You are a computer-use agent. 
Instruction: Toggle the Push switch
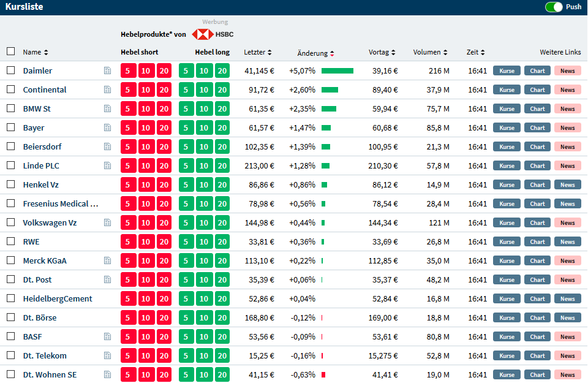(554, 7)
